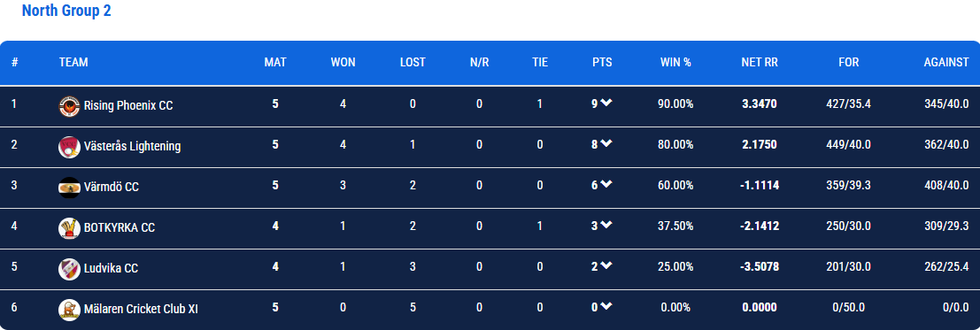This screenshot has height=330, width=980.
Task: Click the Mälaren Cricket Club XI logo
Action: [x=69, y=310]
